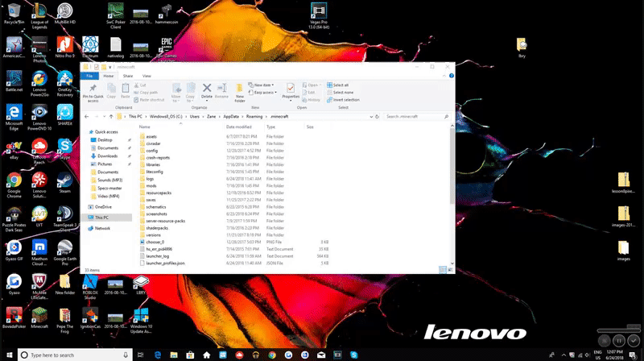The image size is (644, 361).
Task: Click the Search .minecraft field
Action: click(416, 117)
